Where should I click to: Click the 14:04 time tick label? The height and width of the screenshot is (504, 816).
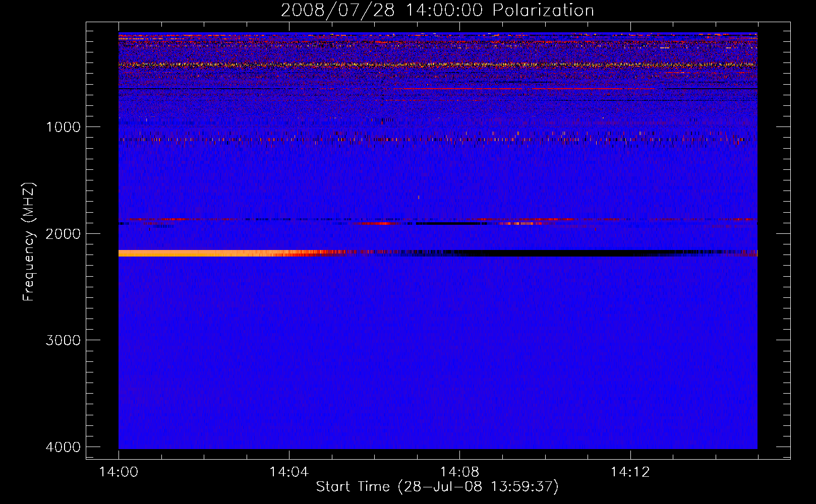289,472
